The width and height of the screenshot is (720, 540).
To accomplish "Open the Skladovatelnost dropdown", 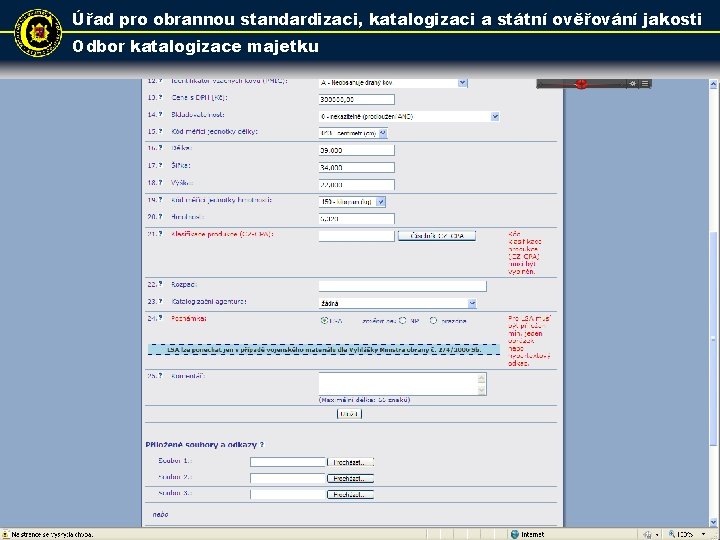I will [495, 117].
